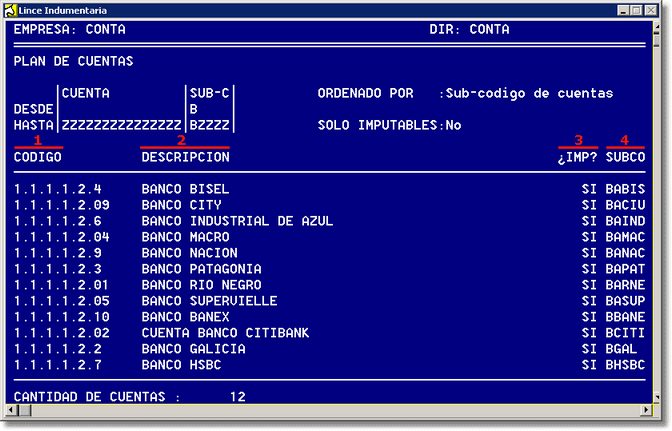Click account code 1.1.1.1.2.9

(x=58, y=253)
